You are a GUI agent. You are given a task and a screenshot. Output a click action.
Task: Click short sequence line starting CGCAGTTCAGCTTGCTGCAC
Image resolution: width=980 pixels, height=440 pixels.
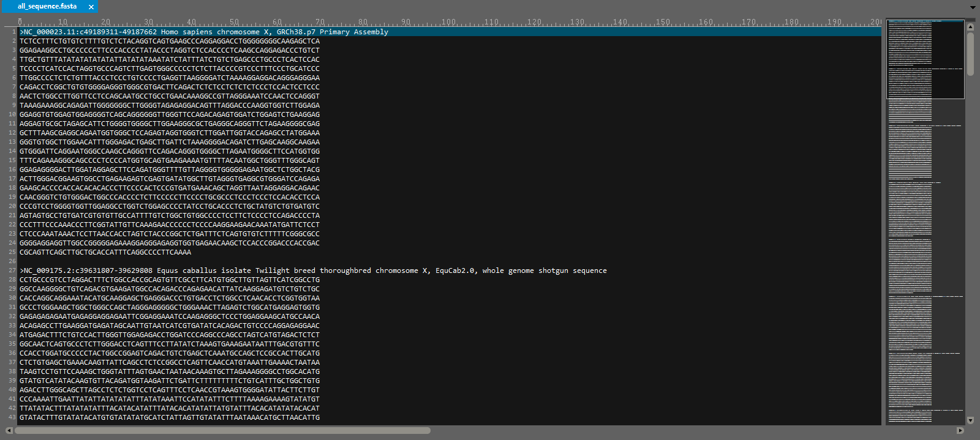click(105, 252)
